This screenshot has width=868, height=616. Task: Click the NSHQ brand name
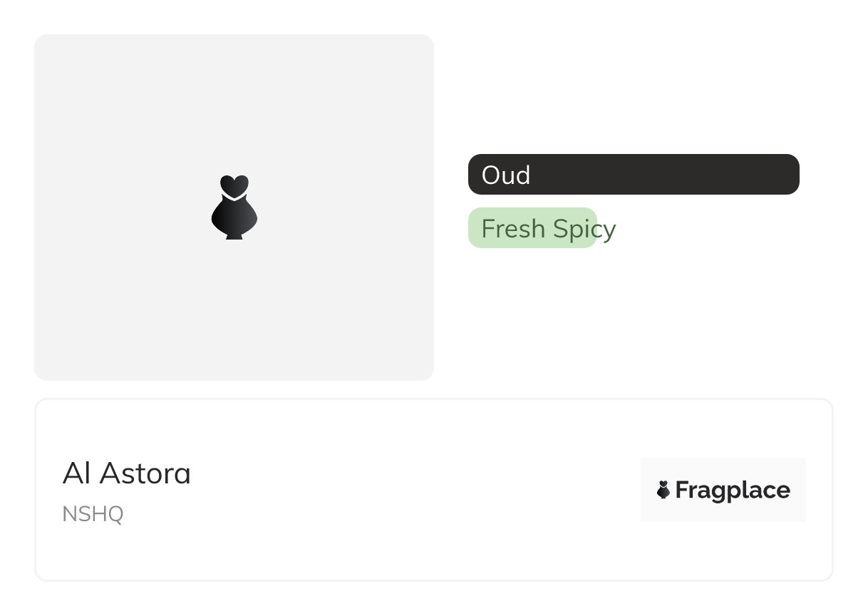point(93,514)
